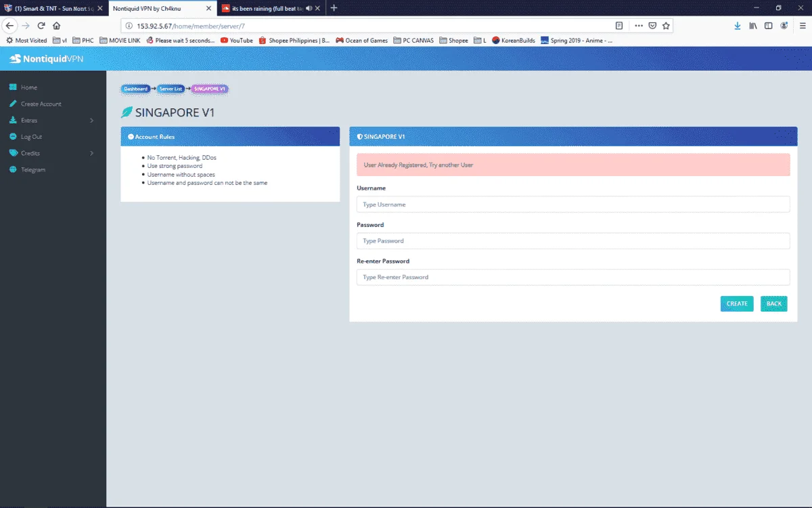Click the Extras sidebar icon
This screenshot has width=812, height=508.
13,120
